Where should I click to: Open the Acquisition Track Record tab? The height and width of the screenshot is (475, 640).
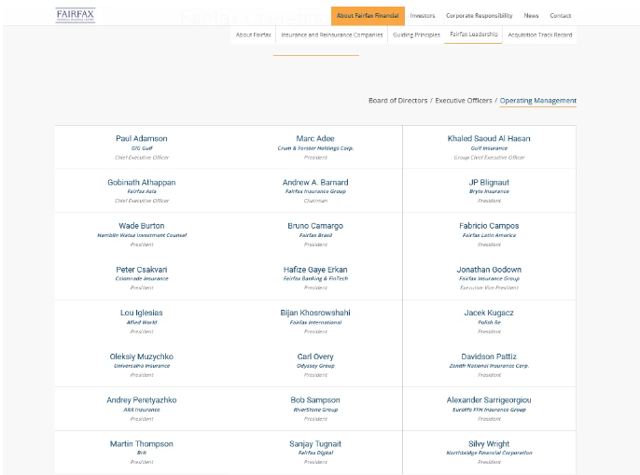tap(539, 35)
